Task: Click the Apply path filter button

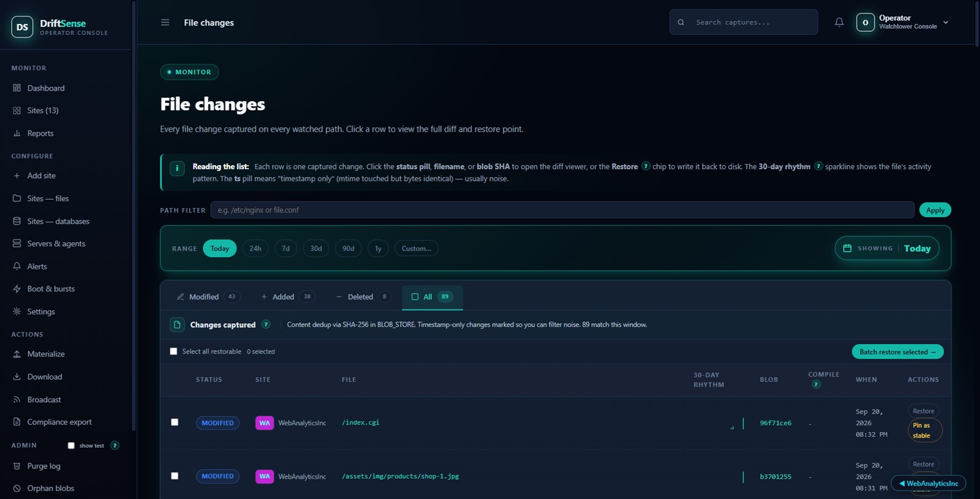Action: [x=935, y=210]
